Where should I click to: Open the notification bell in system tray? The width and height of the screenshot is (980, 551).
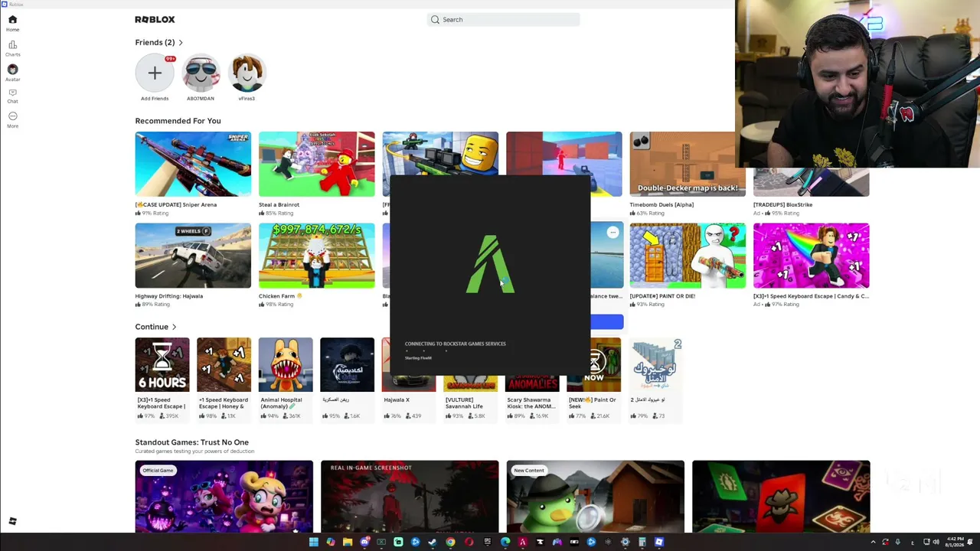point(971,542)
